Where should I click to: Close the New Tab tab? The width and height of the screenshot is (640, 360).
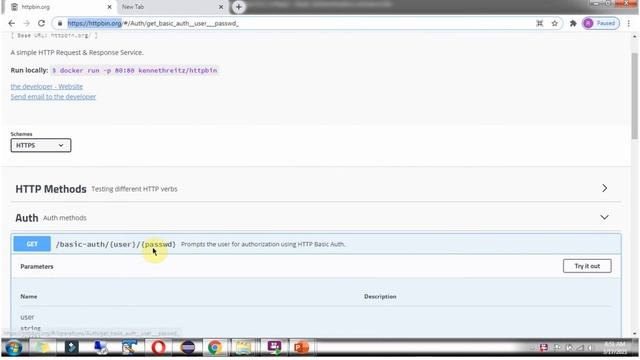click(221, 7)
